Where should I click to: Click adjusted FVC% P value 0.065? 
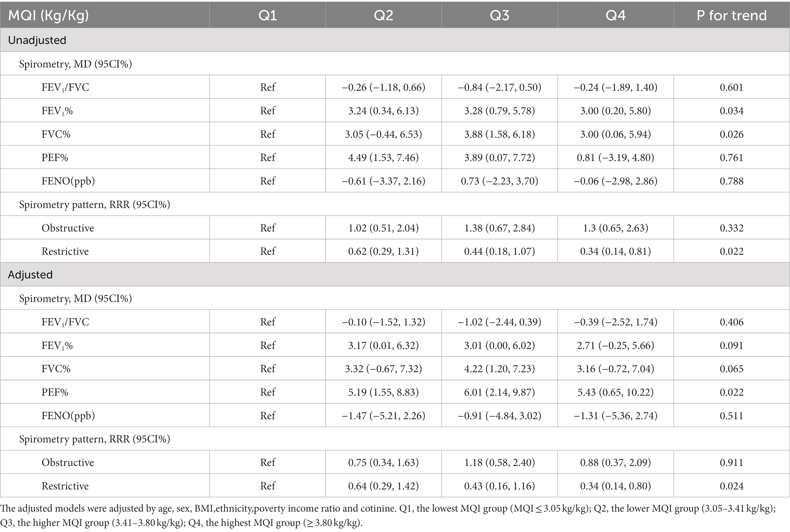pyautogui.click(x=732, y=369)
